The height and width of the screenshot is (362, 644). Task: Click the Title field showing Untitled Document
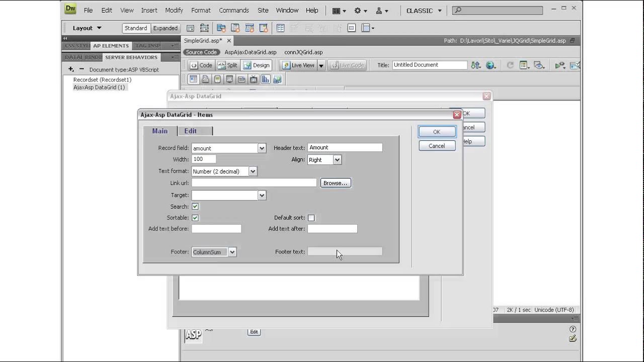pos(430,65)
